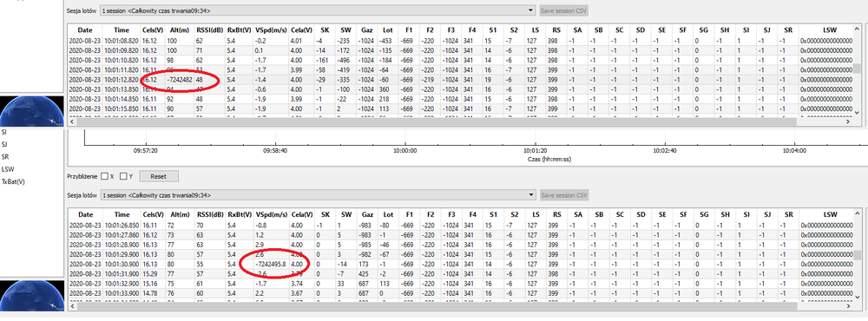This screenshot has height=321, width=868.
Task: Click the Time header in the lower table
Action: click(122, 214)
